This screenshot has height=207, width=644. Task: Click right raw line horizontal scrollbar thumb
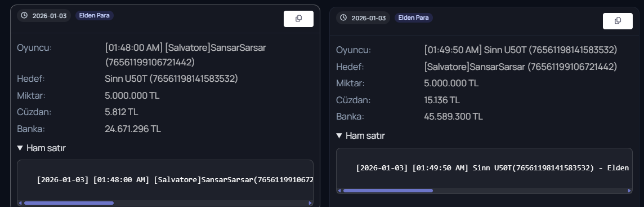pos(388,191)
